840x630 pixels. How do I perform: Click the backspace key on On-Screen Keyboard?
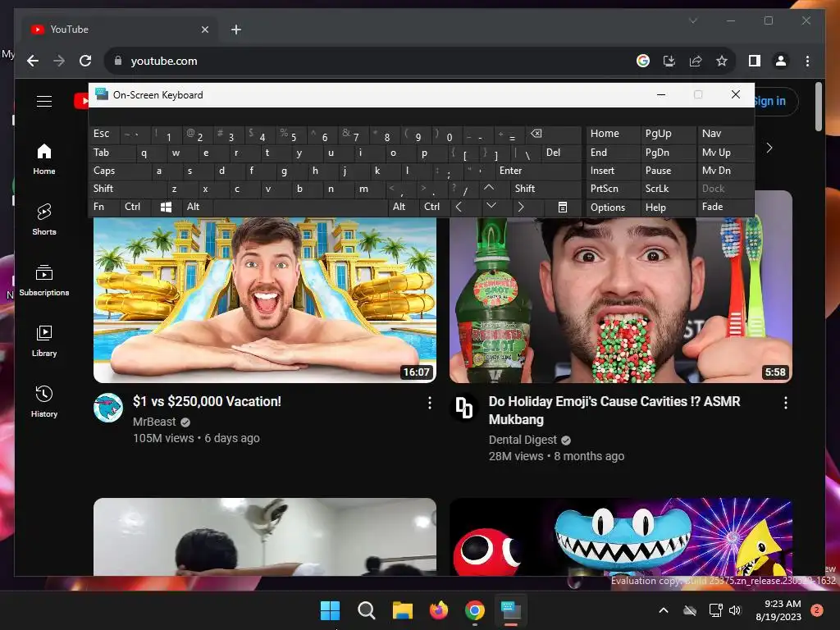coord(554,134)
